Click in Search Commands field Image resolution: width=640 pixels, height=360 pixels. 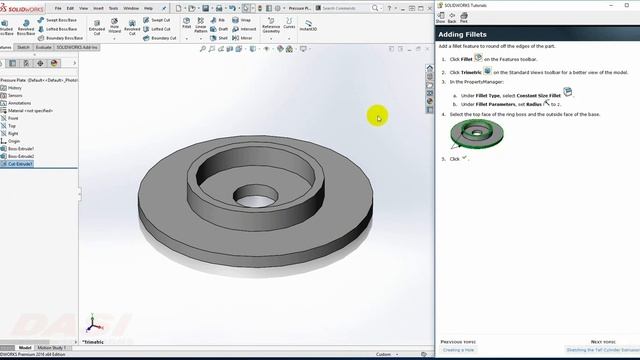[343, 8]
